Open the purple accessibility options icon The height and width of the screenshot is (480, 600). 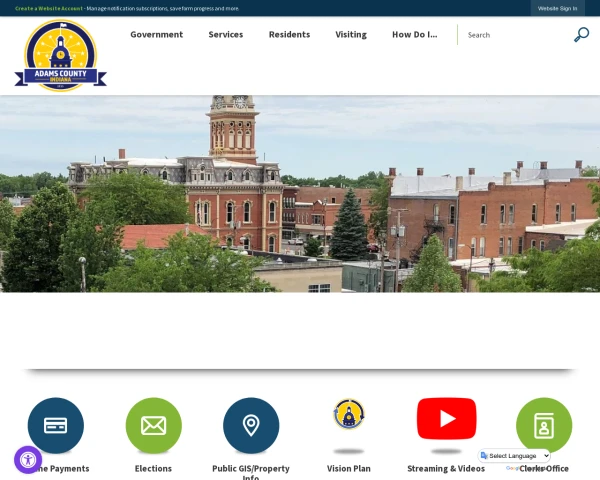coord(28,460)
